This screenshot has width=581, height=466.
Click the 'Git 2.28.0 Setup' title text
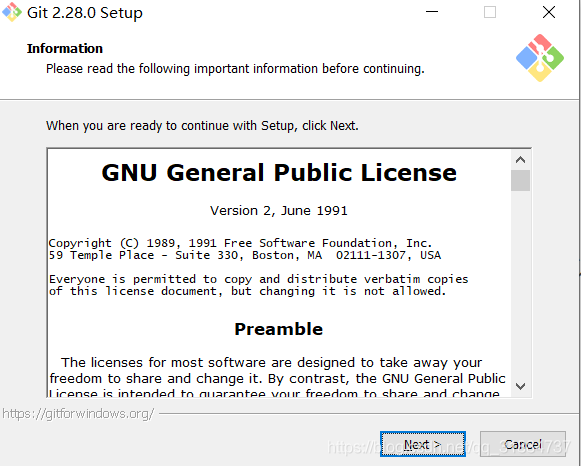(x=85, y=13)
